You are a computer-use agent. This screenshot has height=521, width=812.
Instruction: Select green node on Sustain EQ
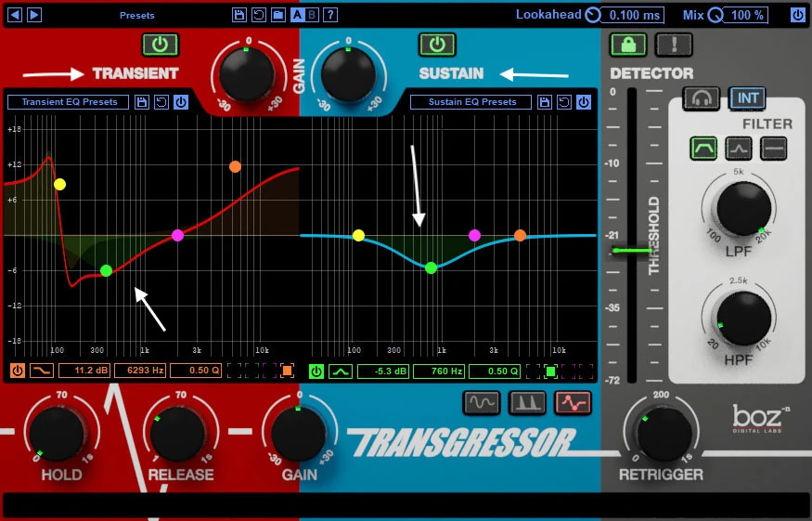point(431,268)
